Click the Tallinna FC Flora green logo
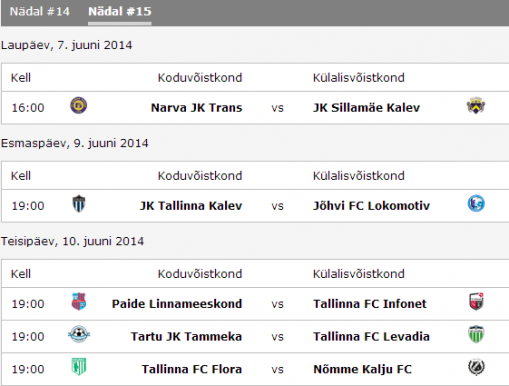 [x=79, y=367]
